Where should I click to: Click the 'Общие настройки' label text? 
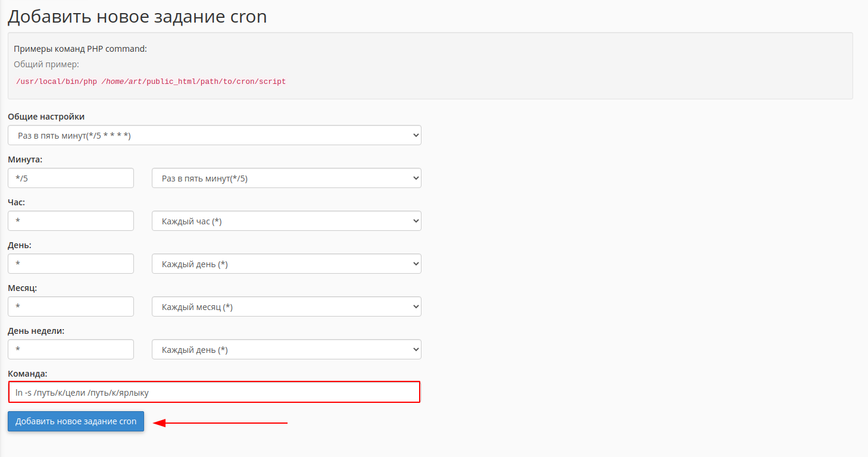pos(46,117)
